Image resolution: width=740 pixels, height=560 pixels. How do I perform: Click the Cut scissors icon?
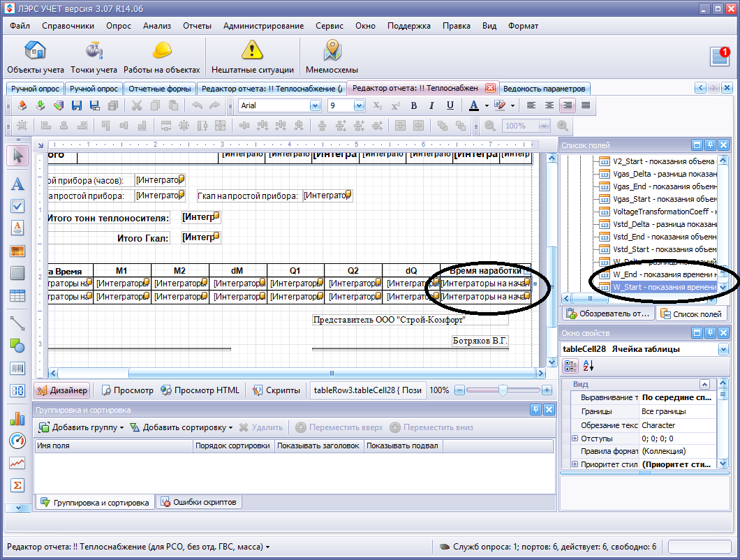tap(137, 105)
